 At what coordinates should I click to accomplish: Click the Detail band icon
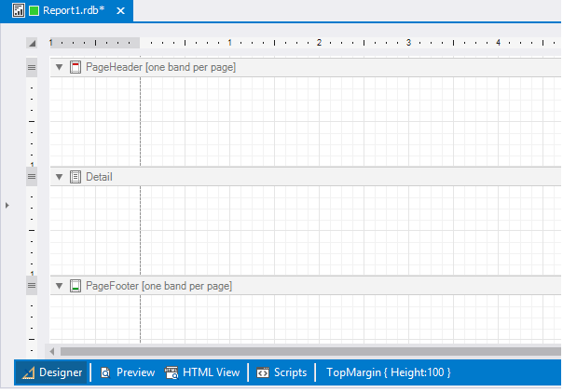[76, 177]
